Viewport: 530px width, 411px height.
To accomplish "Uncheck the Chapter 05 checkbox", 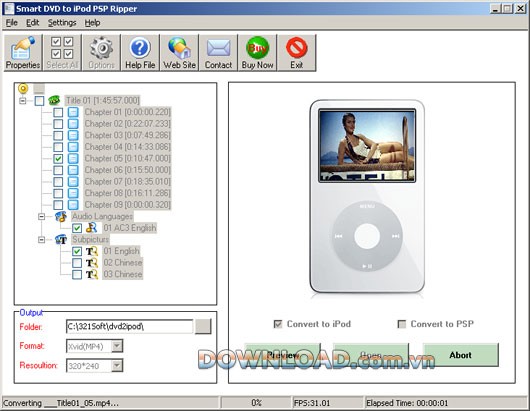I will click(x=58, y=159).
